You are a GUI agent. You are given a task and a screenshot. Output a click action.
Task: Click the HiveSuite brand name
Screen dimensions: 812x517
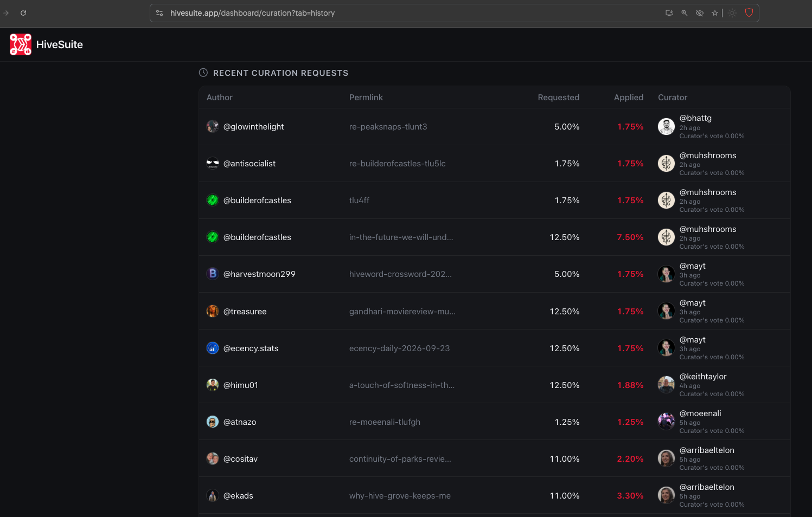60,44
